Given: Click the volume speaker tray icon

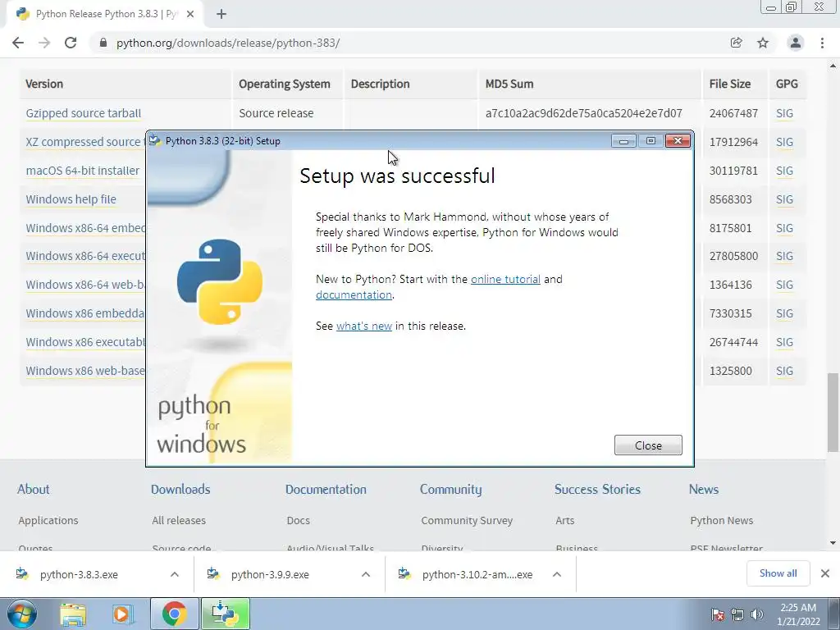Looking at the screenshot, I should [x=756, y=614].
